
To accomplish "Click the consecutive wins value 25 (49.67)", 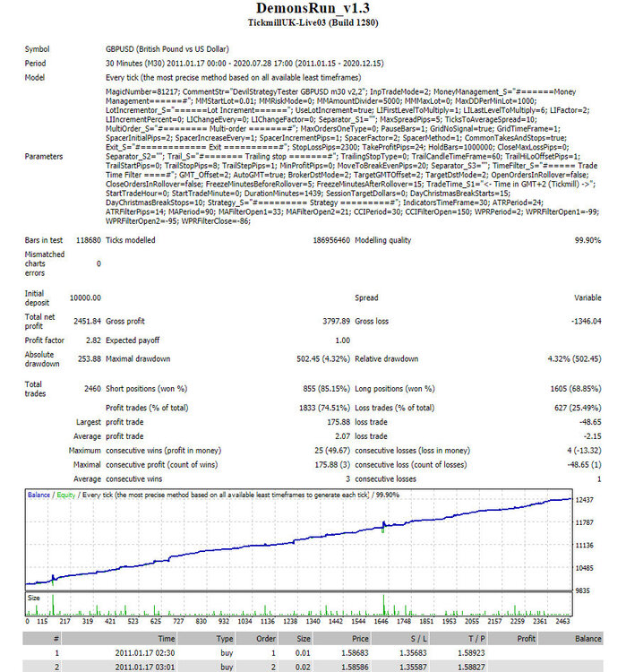I will (332, 451).
